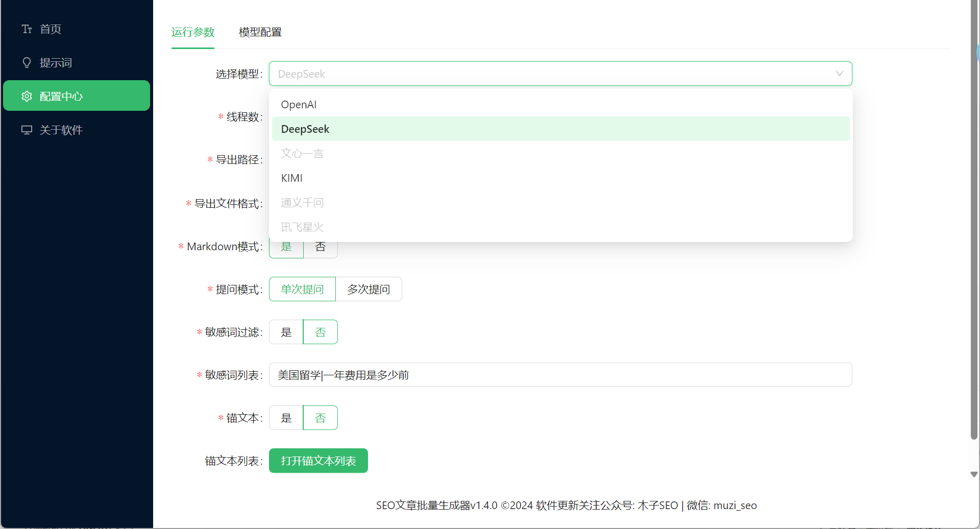Click the monitor icon beside 关于软件

pyautogui.click(x=27, y=130)
